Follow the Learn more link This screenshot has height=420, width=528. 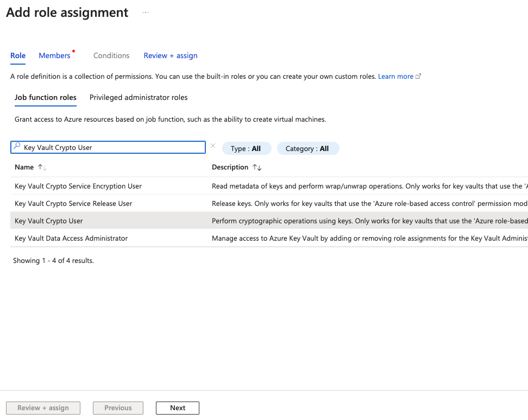tap(395, 77)
